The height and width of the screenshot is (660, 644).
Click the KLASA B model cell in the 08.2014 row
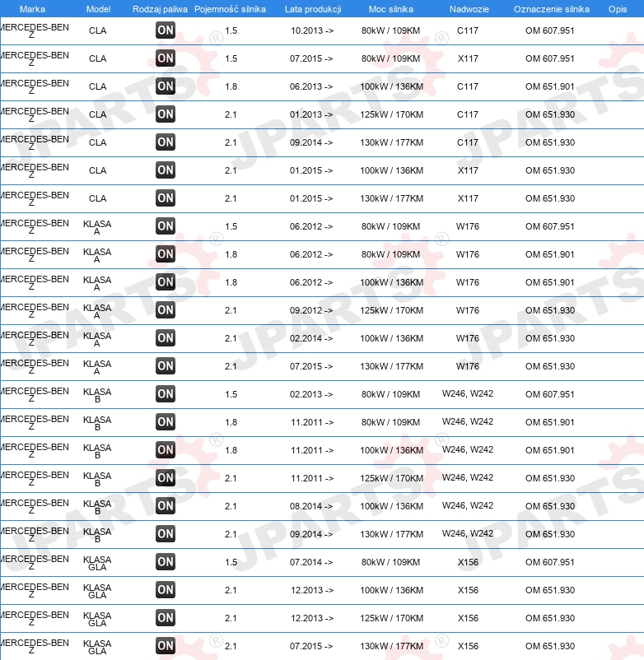[97, 507]
